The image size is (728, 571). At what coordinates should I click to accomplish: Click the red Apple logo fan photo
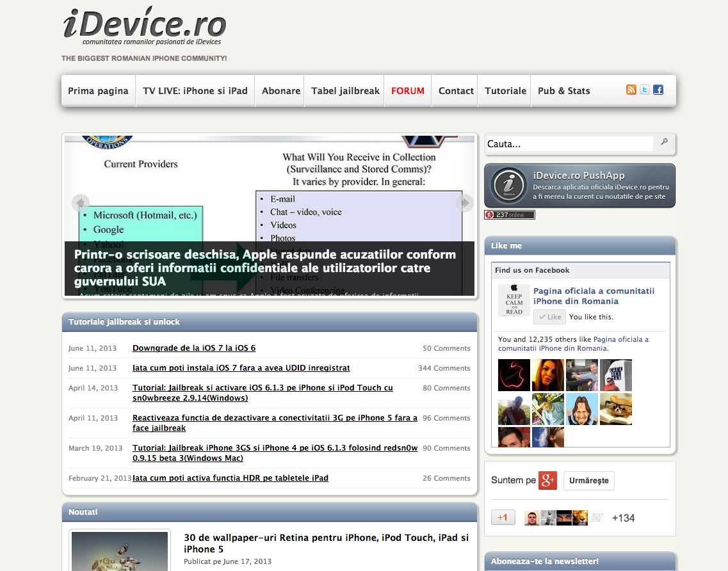(x=514, y=375)
